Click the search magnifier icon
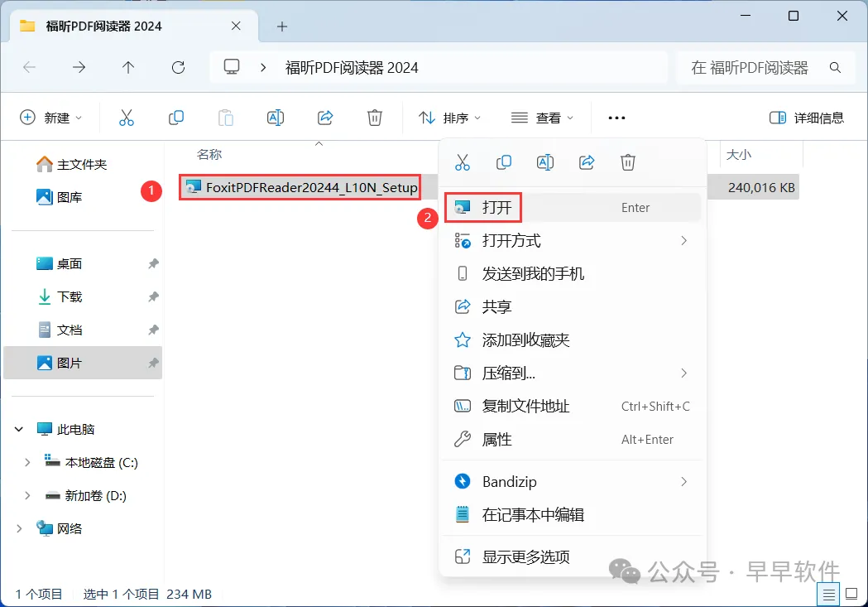This screenshot has height=607, width=868. (836, 68)
